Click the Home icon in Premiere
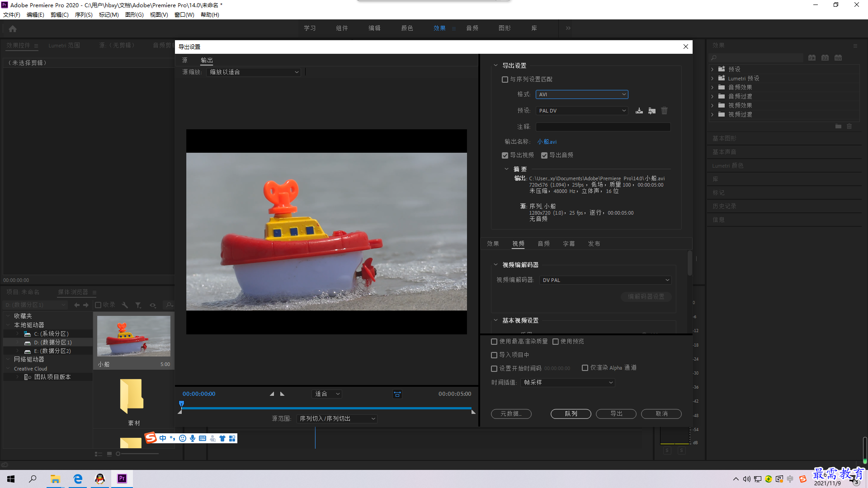The width and height of the screenshot is (868, 488). (13, 28)
